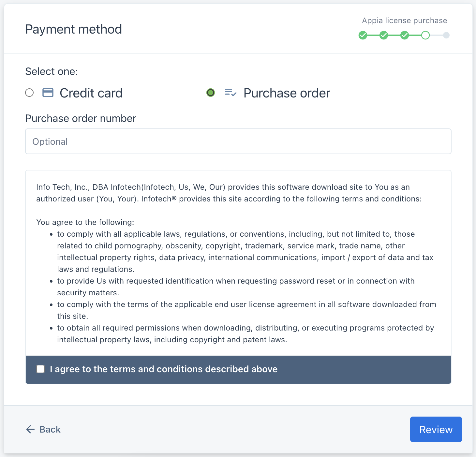Click the Appia license purchase title
The height and width of the screenshot is (457, 476).
tap(404, 21)
